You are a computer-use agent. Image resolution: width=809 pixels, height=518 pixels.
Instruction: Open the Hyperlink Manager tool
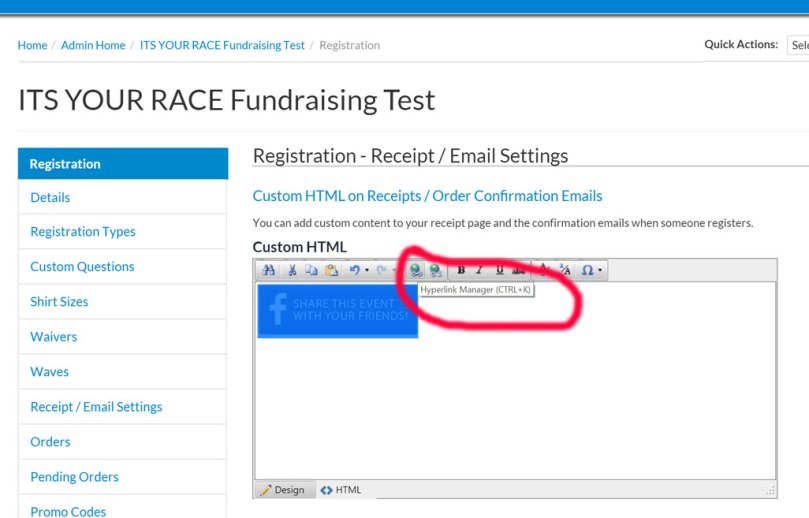(416, 270)
